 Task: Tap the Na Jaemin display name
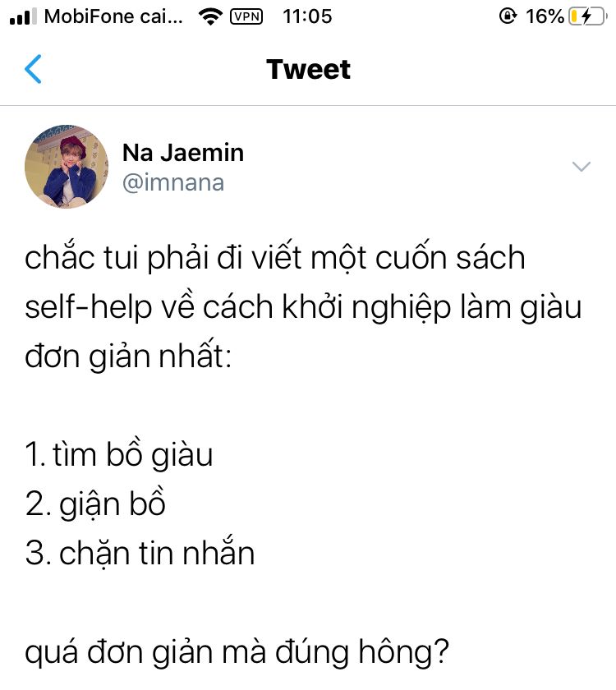(x=183, y=153)
